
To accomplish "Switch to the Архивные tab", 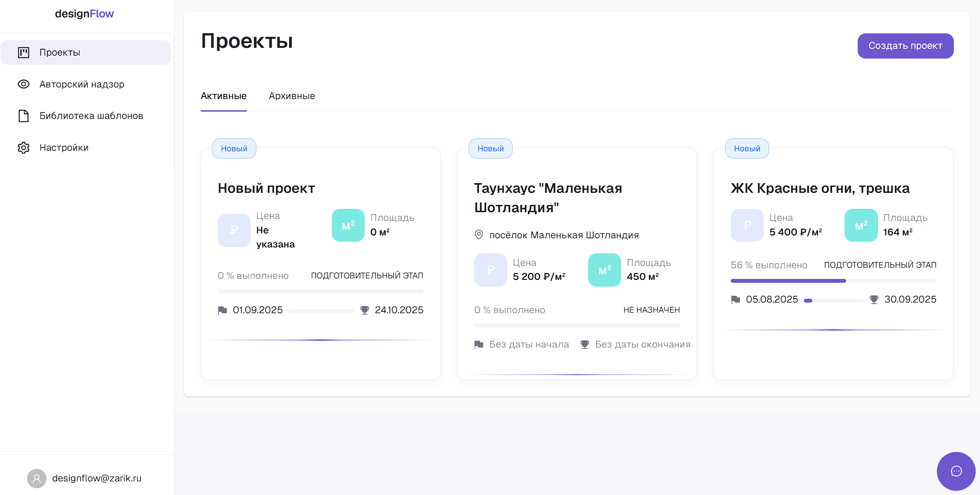I will click(292, 96).
